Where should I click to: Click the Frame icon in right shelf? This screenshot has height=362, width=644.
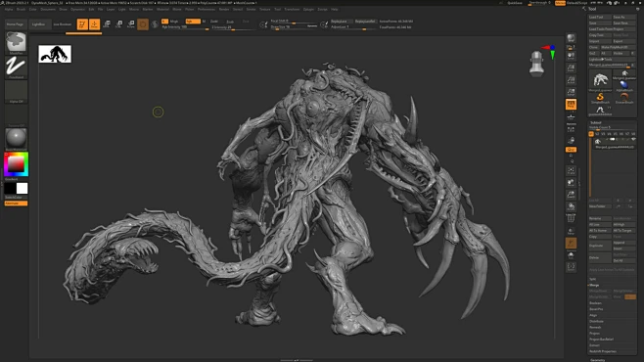[x=571, y=170]
